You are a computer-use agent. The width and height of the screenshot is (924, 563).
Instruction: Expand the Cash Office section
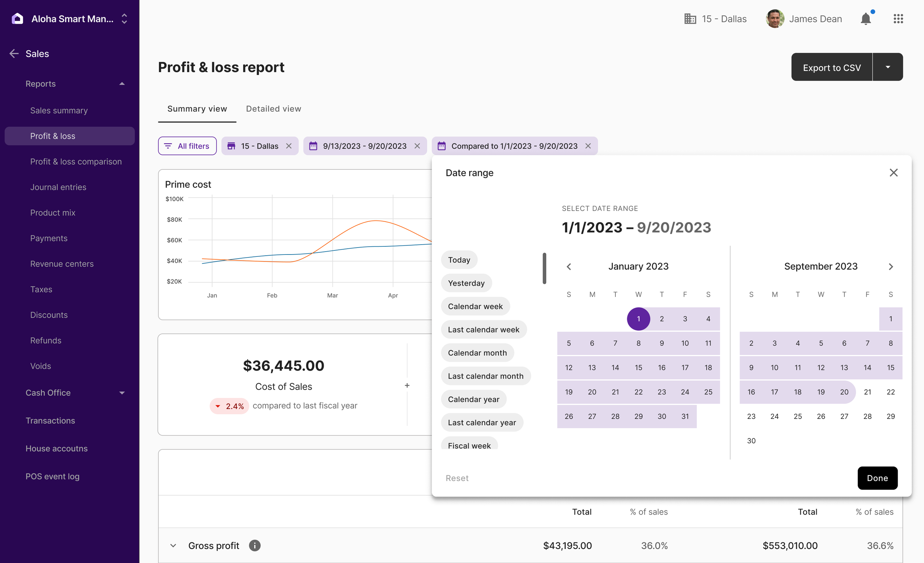point(122,393)
